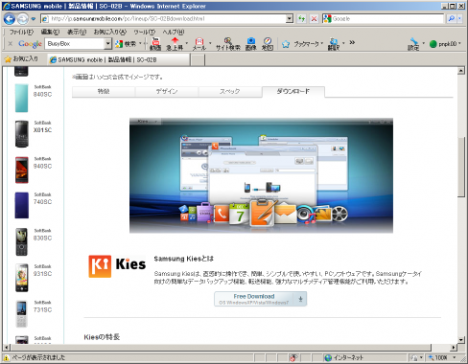
Task: Select the 940SC phone in sidebar
Action: click(33, 170)
